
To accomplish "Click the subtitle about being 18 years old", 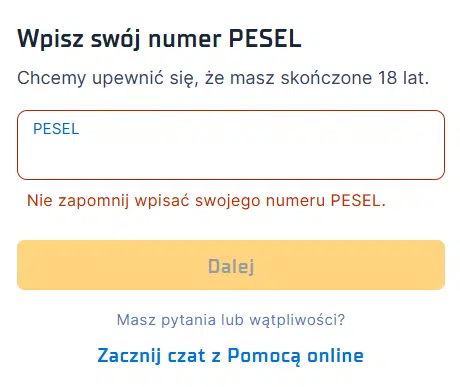I will tap(223, 78).
